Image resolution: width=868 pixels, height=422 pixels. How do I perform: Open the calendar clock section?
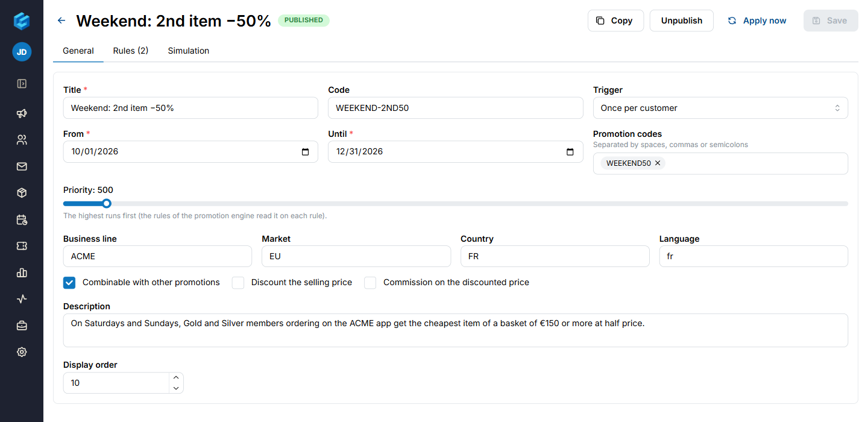pyautogui.click(x=22, y=219)
